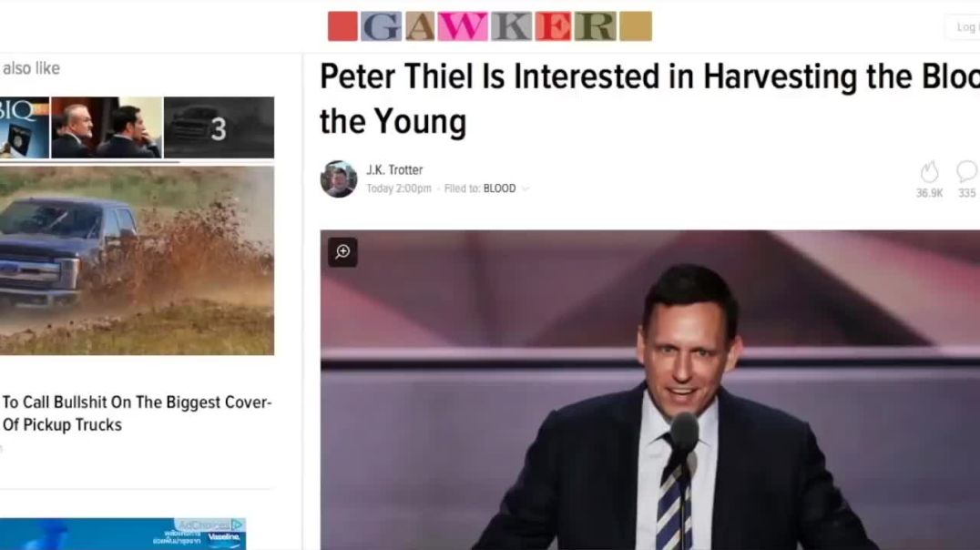The height and width of the screenshot is (550, 980).
Task: Click the AdChoices icon on the ad
Action: (x=237, y=525)
